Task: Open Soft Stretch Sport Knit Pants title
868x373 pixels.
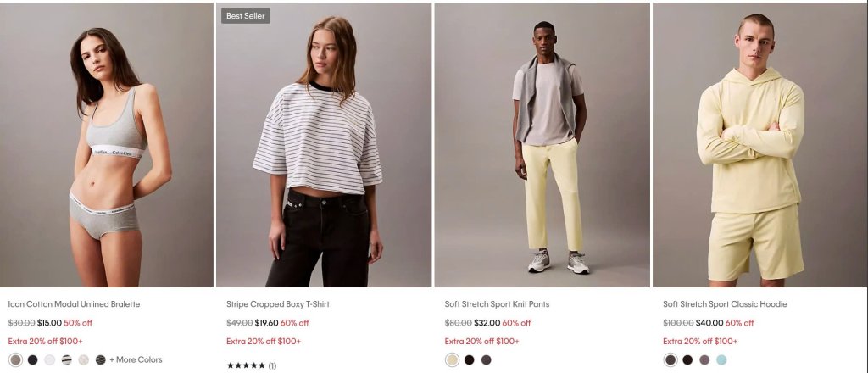Action: [x=497, y=303]
